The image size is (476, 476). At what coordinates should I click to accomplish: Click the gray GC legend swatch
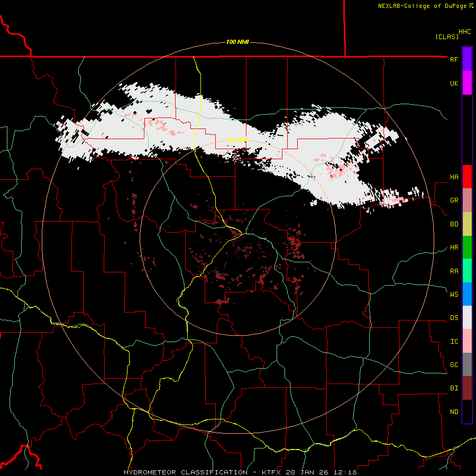click(467, 364)
